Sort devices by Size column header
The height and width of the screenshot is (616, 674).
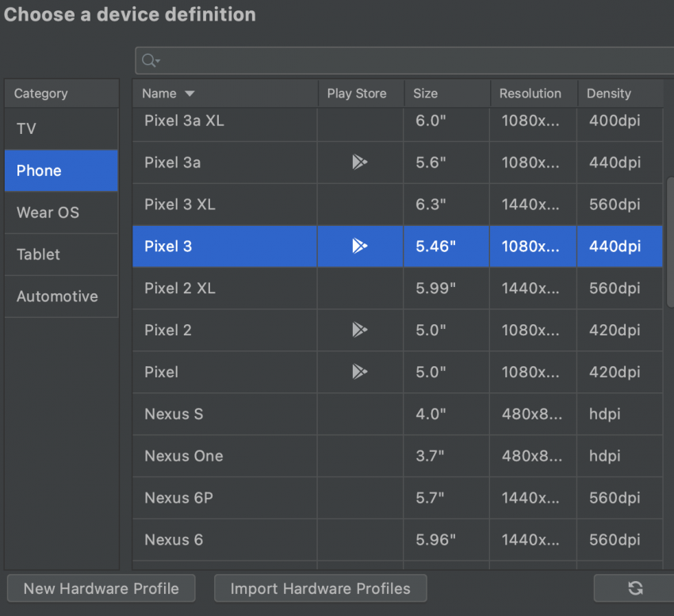click(426, 94)
